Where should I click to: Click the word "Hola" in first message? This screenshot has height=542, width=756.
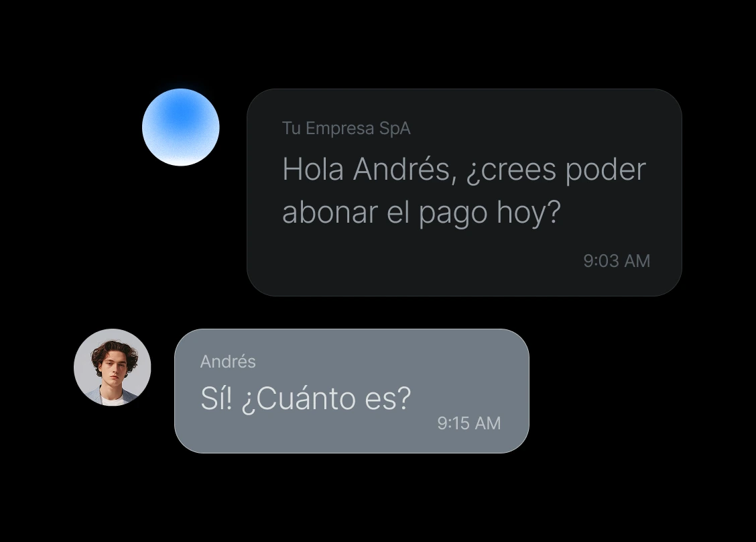[313, 170]
